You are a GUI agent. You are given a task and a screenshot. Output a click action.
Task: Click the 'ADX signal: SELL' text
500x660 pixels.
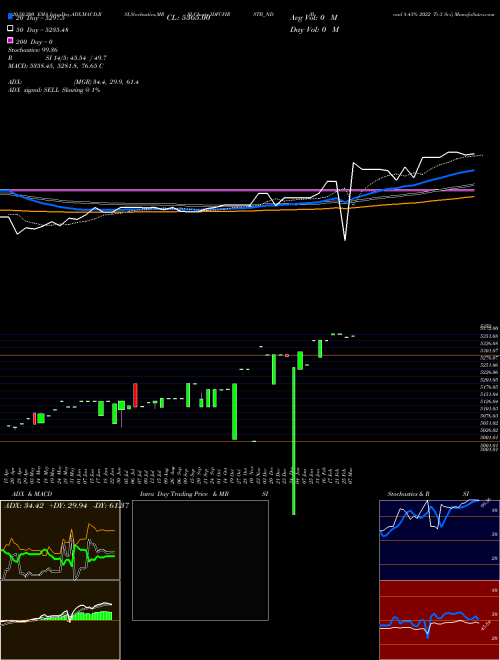54,90
